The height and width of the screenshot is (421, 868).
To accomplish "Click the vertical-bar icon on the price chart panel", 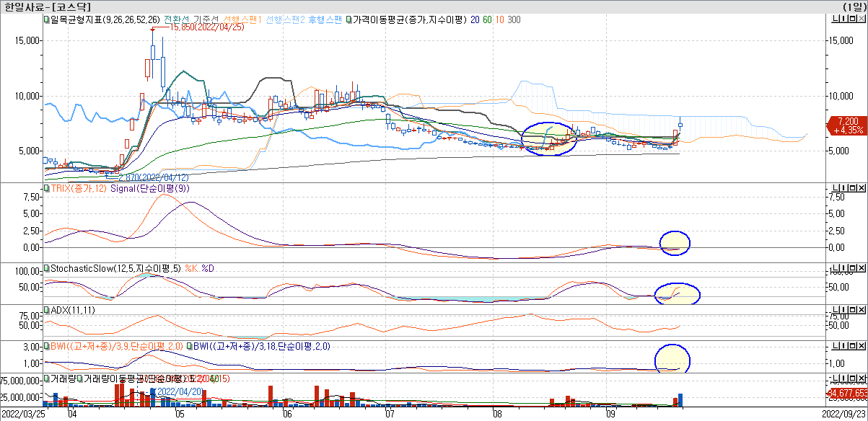I will click(843, 19).
